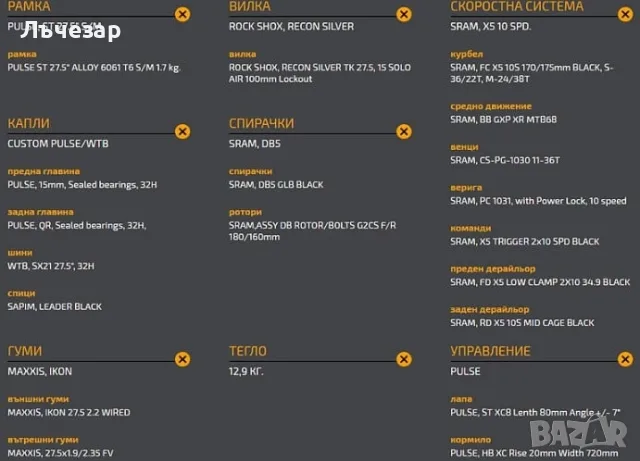Viewport: 640px width, 461px height.
Task: Select the MAXXIS, IKON tire summary
Action: (x=40, y=372)
